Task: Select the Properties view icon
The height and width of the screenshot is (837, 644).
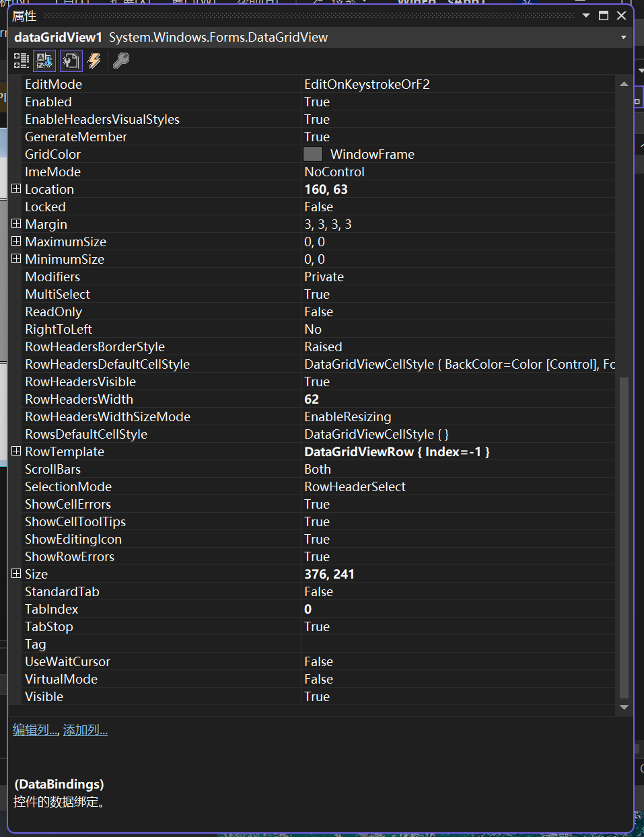Action: tap(70, 61)
